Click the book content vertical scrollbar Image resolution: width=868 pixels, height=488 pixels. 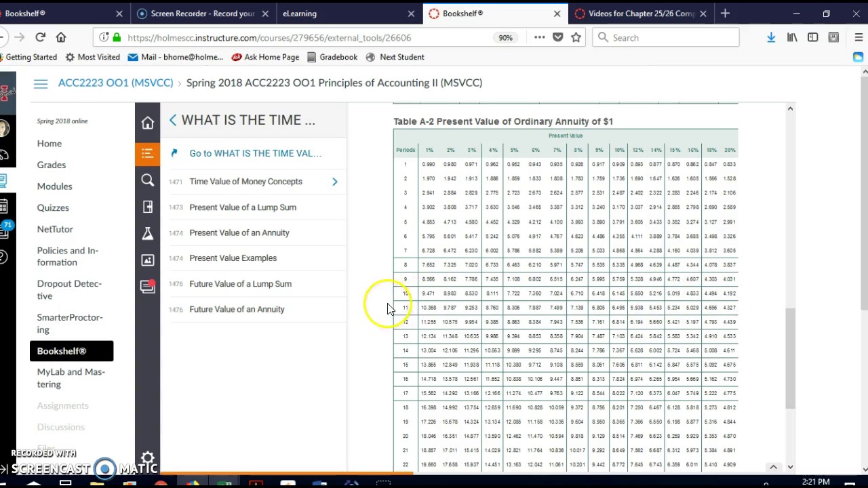click(790, 357)
